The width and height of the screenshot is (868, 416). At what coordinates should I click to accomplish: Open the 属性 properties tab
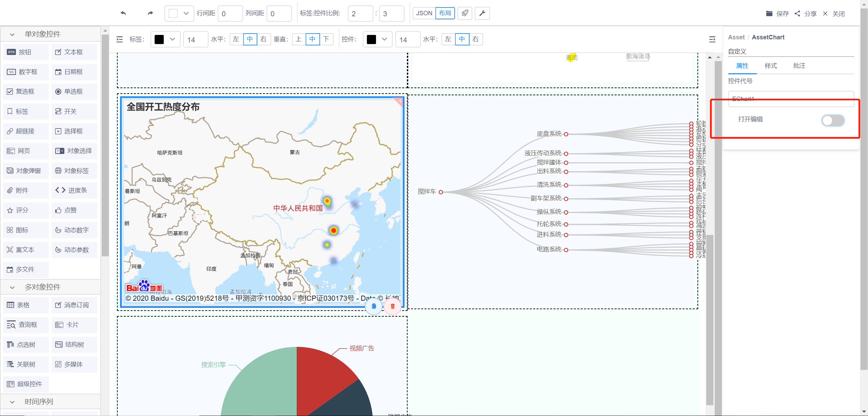point(742,66)
